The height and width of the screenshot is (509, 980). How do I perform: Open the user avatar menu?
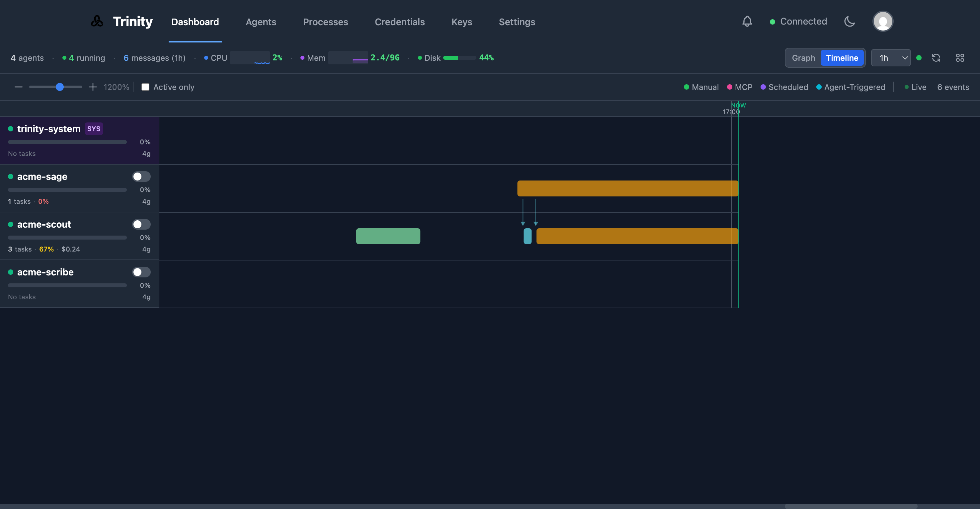(883, 21)
